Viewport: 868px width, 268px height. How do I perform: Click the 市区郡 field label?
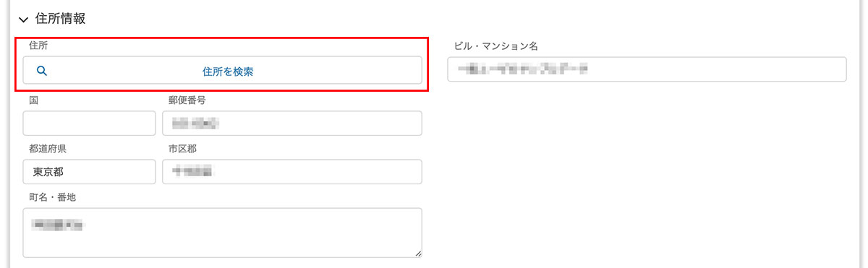[x=183, y=149]
